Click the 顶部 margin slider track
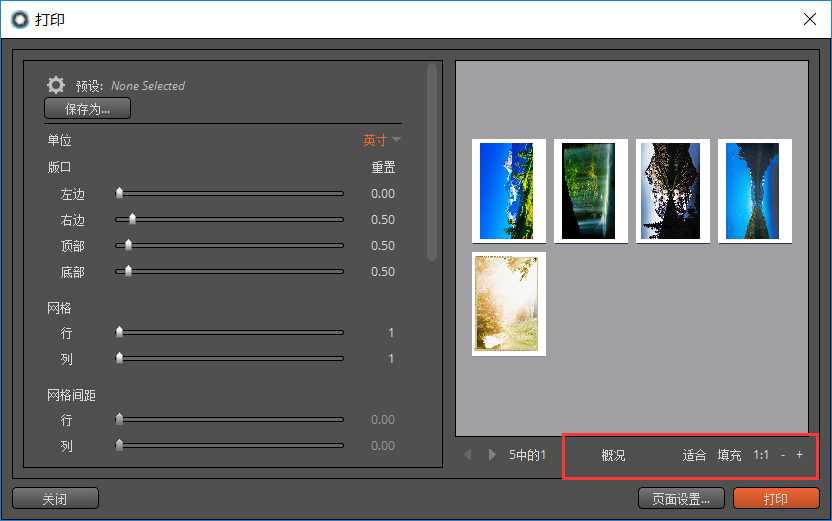 tap(229, 245)
